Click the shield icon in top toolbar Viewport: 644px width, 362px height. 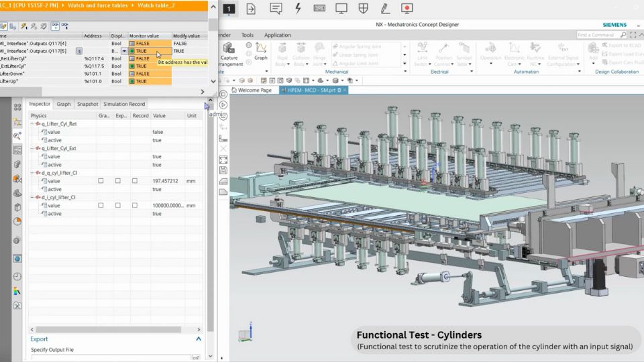pyautogui.click(x=363, y=8)
